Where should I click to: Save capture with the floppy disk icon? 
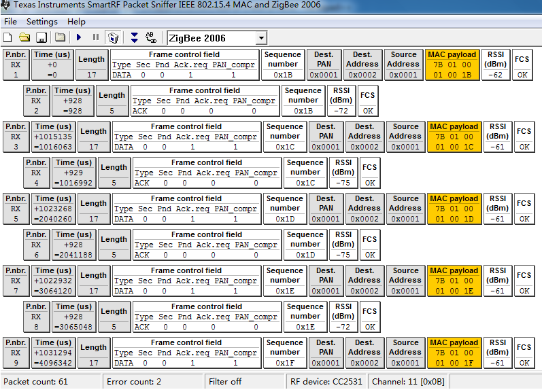point(41,37)
